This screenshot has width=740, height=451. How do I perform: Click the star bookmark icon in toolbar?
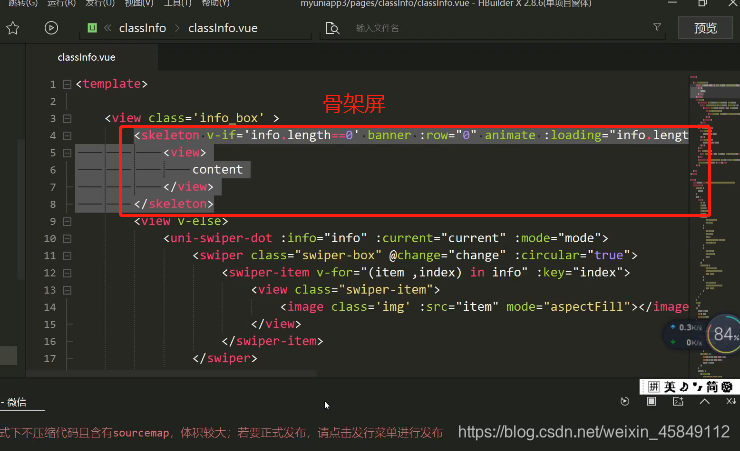[x=13, y=28]
